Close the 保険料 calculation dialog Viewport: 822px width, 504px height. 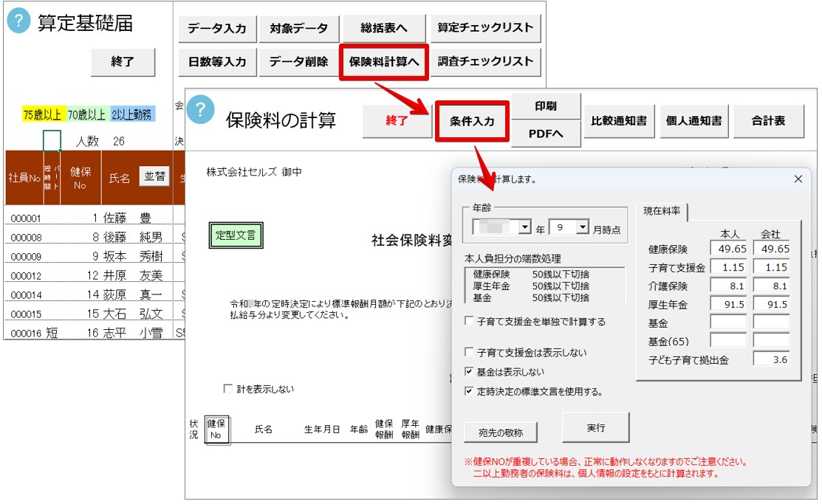798,179
